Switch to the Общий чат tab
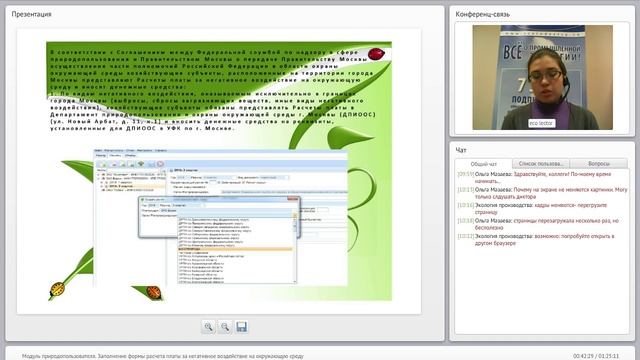The image size is (640, 360). pos(484,164)
